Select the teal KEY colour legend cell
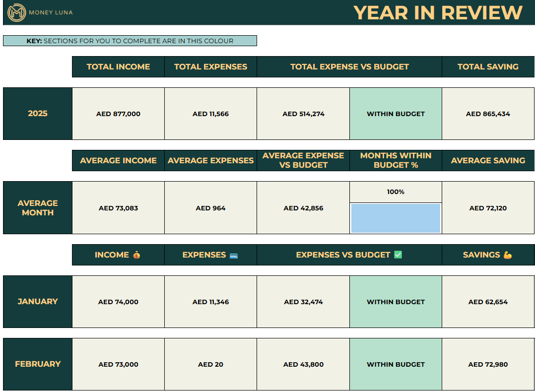The height and width of the screenshot is (392, 535). [130, 41]
